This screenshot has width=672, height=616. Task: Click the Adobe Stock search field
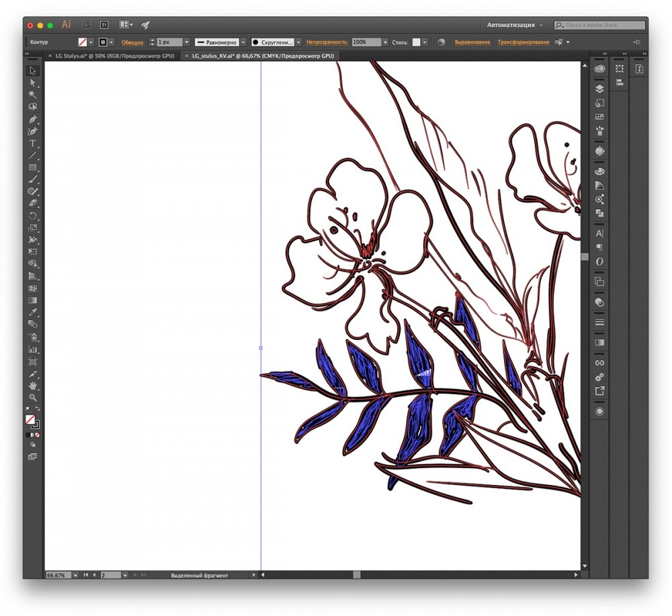[x=599, y=25]
